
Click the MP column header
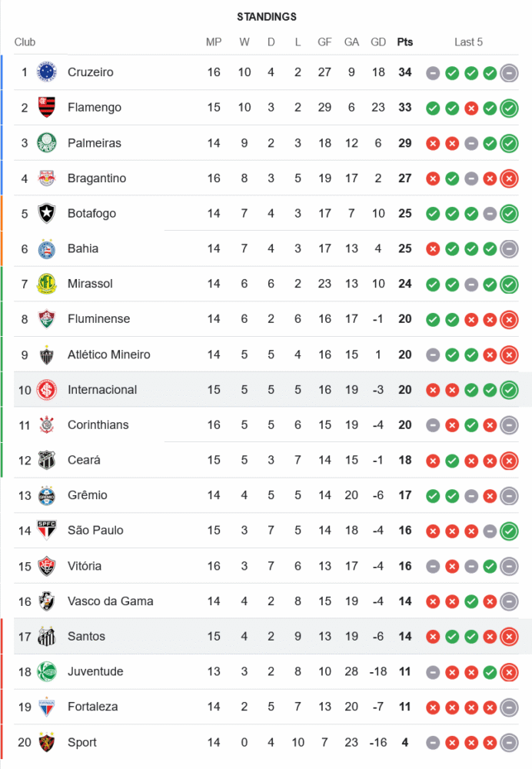(x=214, y=42)
